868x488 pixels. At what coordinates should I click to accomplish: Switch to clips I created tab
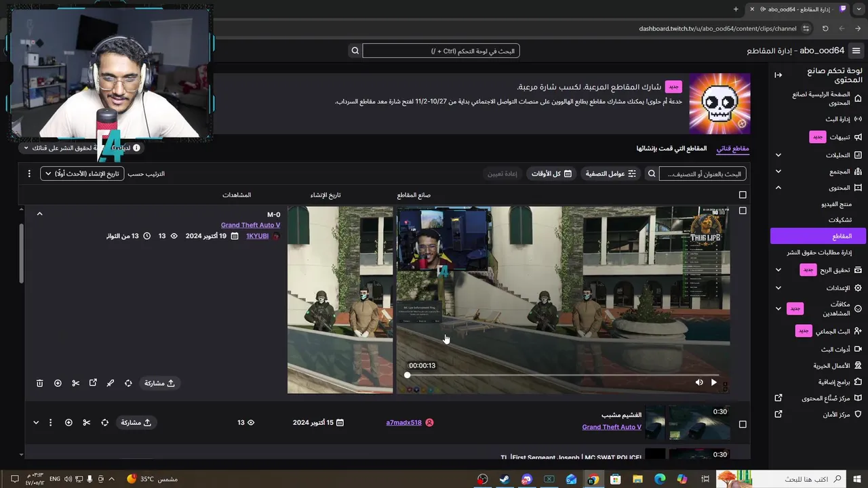click(x=671, y=148)
